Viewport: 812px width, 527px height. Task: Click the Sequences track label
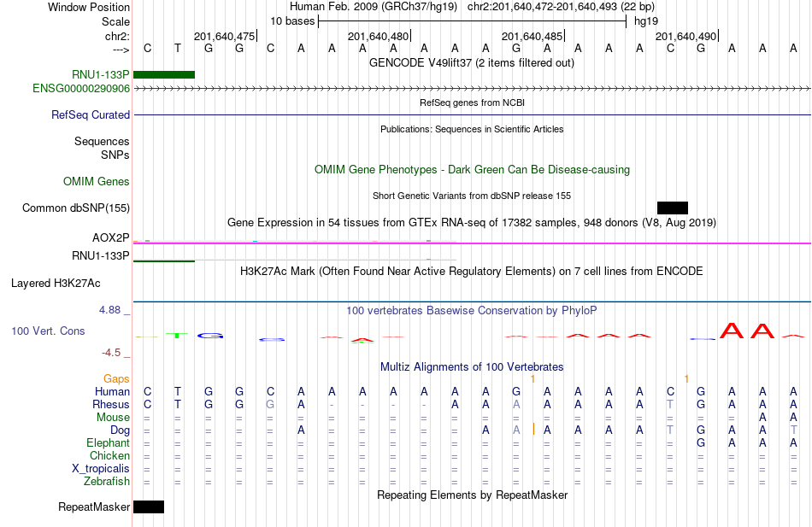point(102,141)
